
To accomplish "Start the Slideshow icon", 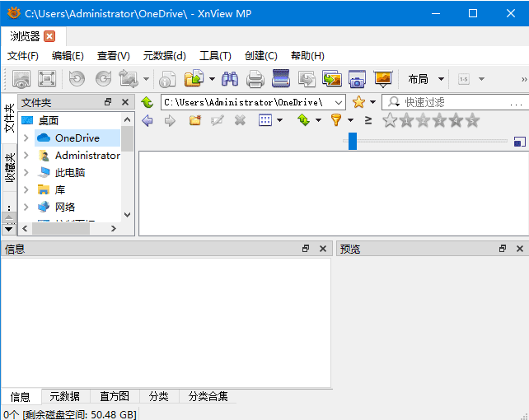I will pos(383,78).
